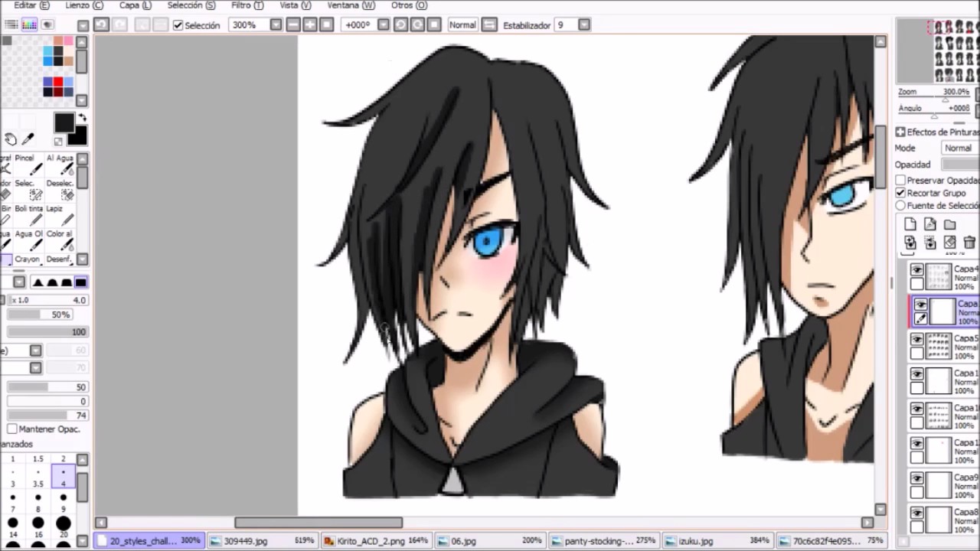The image size is (980, 551).
Task: Rotate the canvas counterclockwise
Action: (400, 24)
